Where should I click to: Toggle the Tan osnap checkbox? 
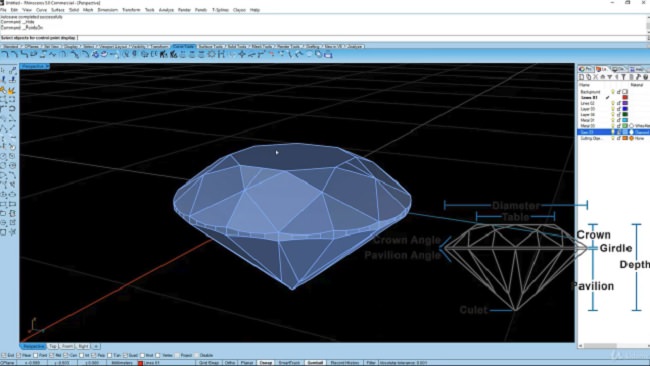pos(109,355)
